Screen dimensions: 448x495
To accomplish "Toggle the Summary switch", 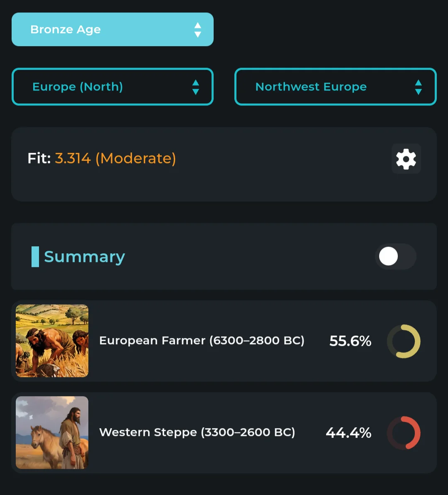I will (x=396, y=256).
